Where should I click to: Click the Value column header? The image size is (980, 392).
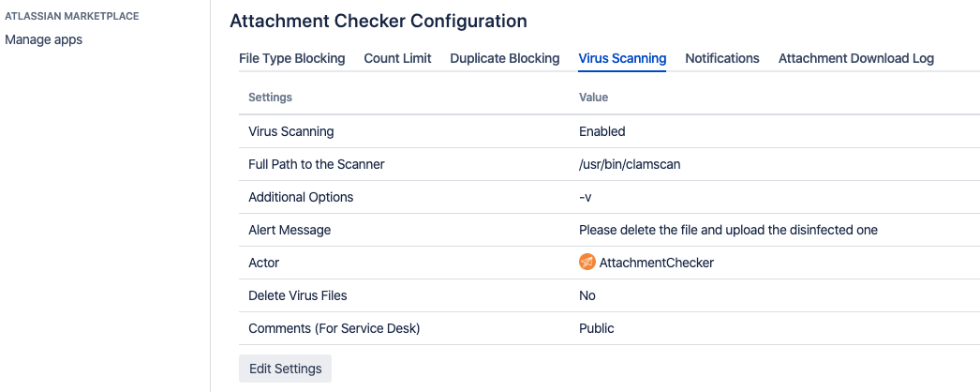[x=593, y=98]
